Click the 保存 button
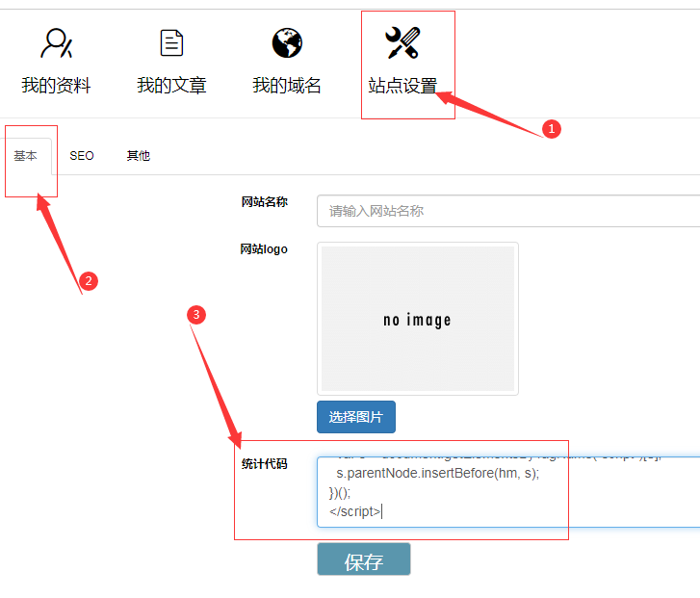Screen dimensions: 700x598 pos(364,559)
